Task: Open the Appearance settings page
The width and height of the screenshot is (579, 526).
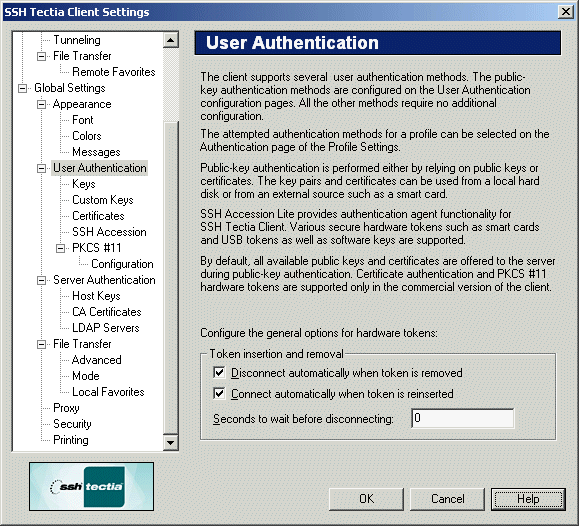Action: pos(82,104)
